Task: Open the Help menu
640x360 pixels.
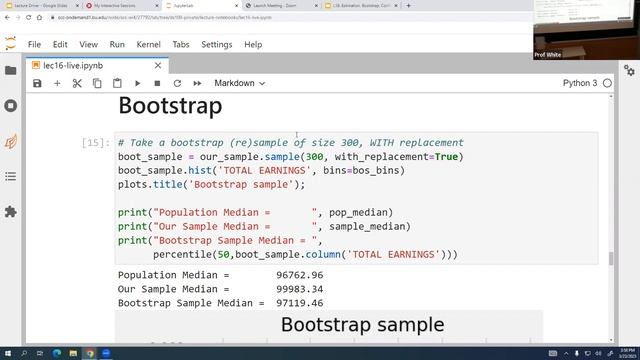Action: (x=253, y=44)
